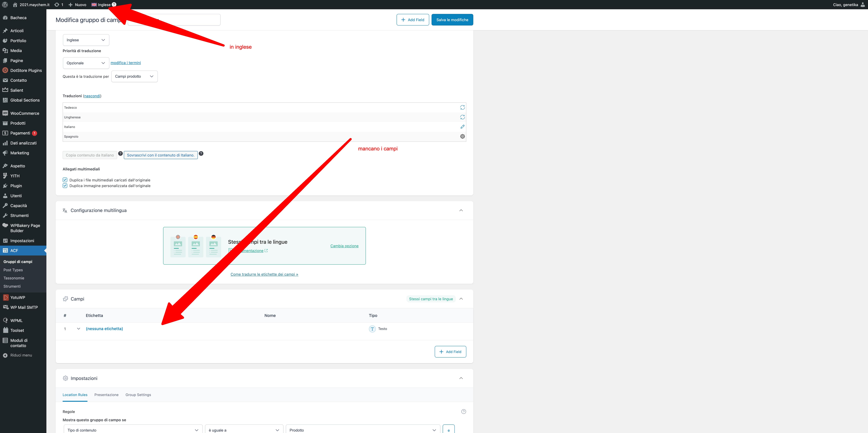The height and width of the screenshot is (433, 868).
Task: Click help icon beside Sovrascrivi button
Action: (201, 154)
